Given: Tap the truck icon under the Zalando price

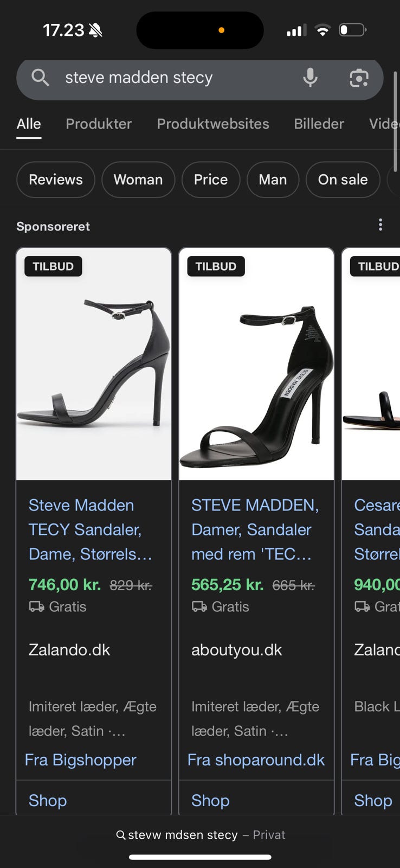Looking at the screenshot, I should [36, 607].
